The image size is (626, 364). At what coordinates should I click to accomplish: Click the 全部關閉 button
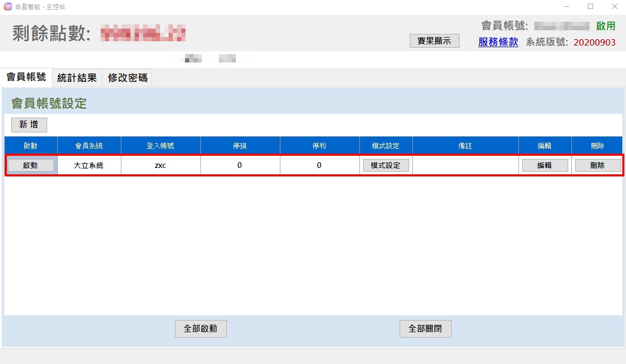(425, 329)
